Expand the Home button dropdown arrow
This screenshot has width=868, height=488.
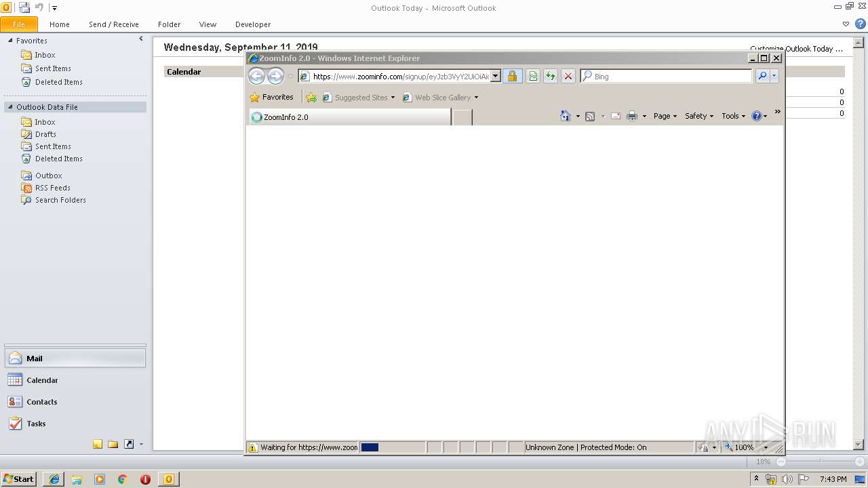click(578, 117)
